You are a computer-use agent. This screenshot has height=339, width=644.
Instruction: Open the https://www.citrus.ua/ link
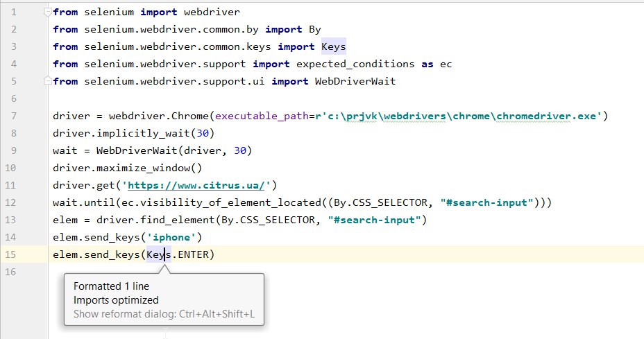point(196,186)
